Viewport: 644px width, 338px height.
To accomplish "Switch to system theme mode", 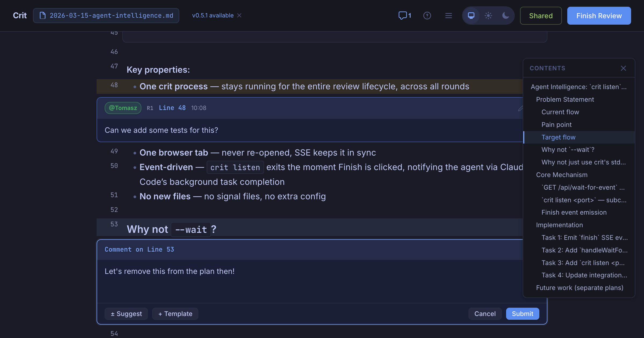I will [471, 16].
